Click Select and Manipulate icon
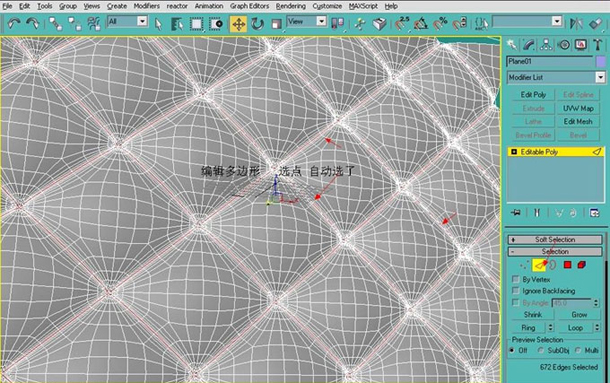This screenshot has height=383, width=610. pos(360,24)
